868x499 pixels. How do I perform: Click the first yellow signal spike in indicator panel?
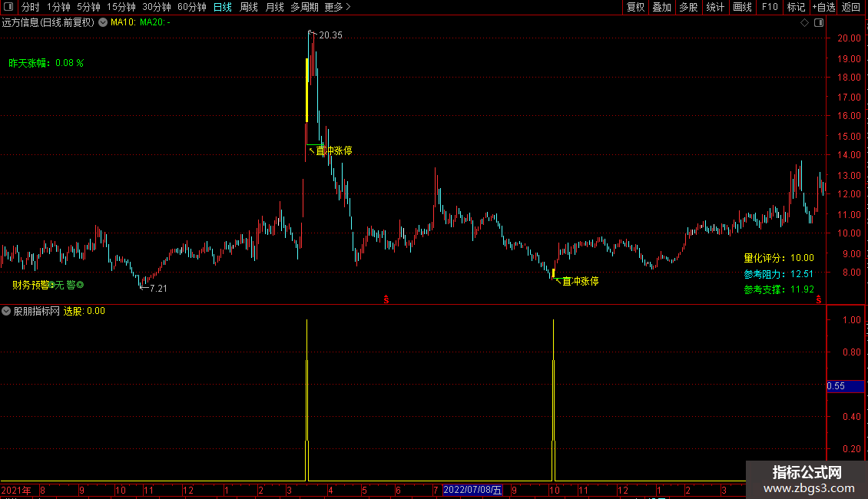(x=306, y=399)
